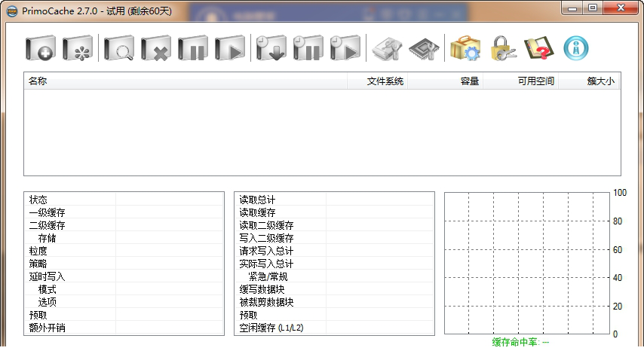Open the Invisible Memory management chip icon
This screenshot has width=644, height=360.
424,49
